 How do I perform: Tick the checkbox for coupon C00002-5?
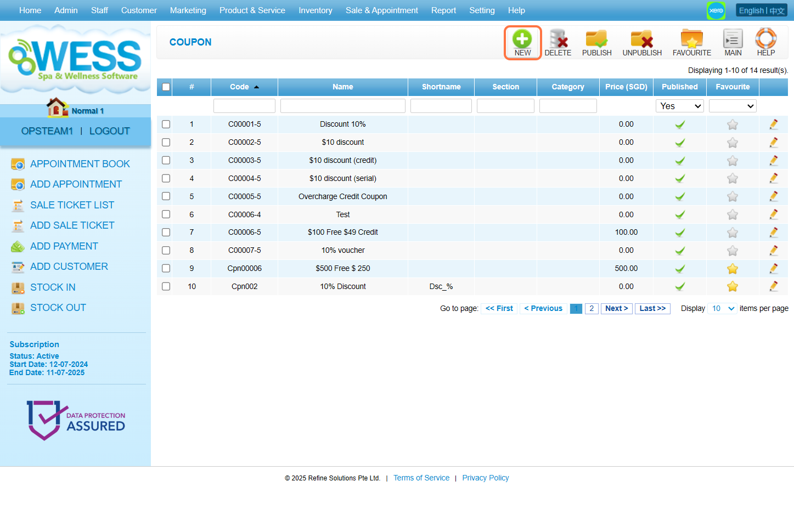click(166, 143)
